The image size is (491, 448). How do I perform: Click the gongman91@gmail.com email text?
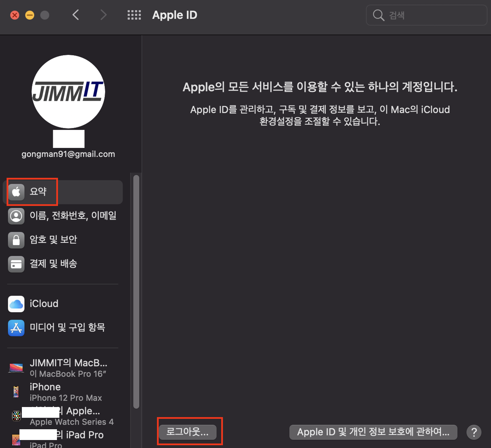[68, 154]
